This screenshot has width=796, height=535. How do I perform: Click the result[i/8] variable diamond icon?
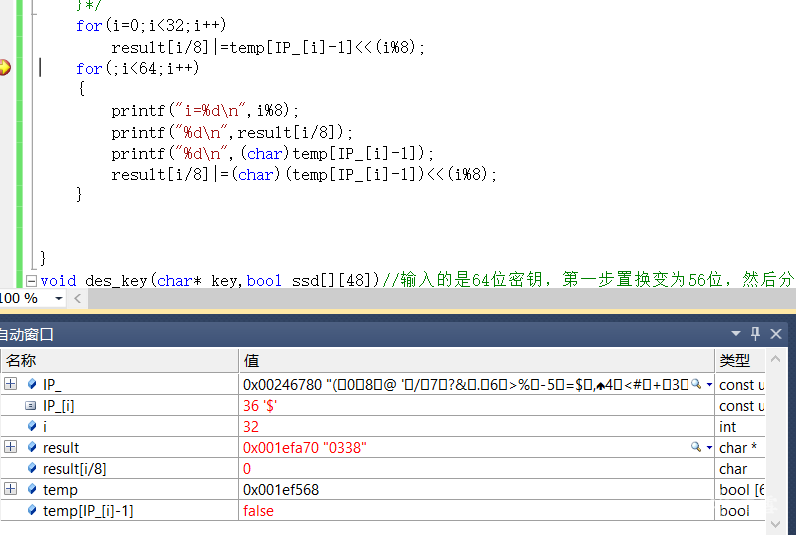point(32,468)
